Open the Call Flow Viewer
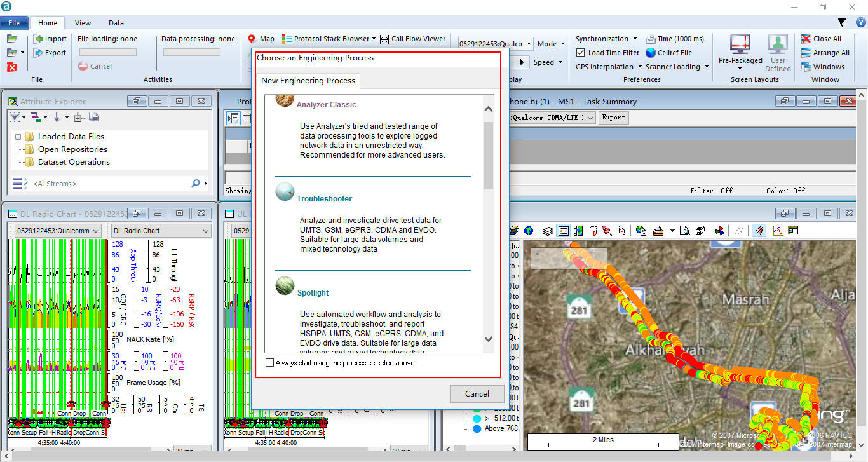 pyautogui.click(x=412, y=39)
